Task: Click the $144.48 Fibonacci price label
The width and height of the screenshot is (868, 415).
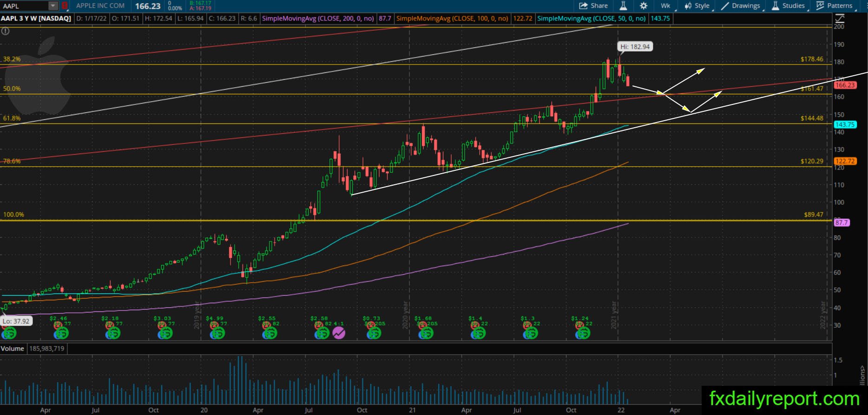Action: [x=812, y=118]
